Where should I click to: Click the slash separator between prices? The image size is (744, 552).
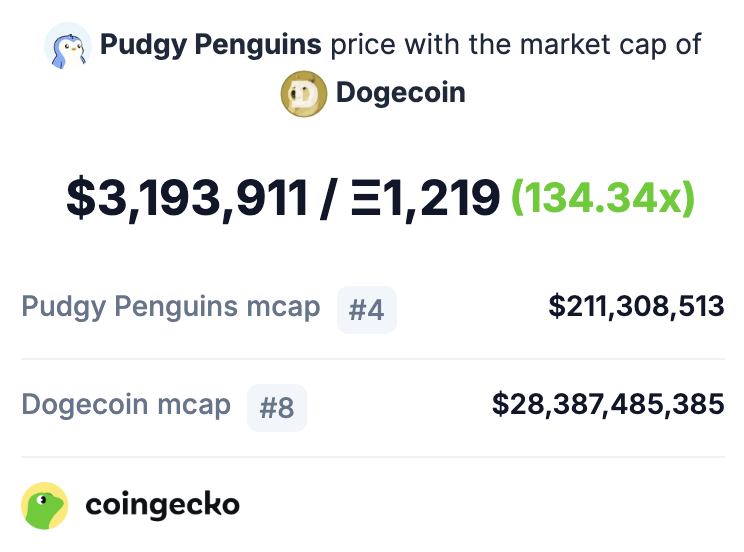(329, 199)
